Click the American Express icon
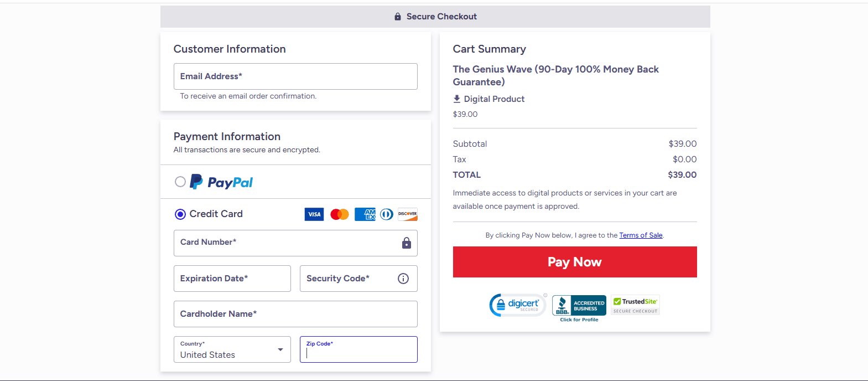Image resolution: width=868 pixels, height=381 pixels. [365, 214]
